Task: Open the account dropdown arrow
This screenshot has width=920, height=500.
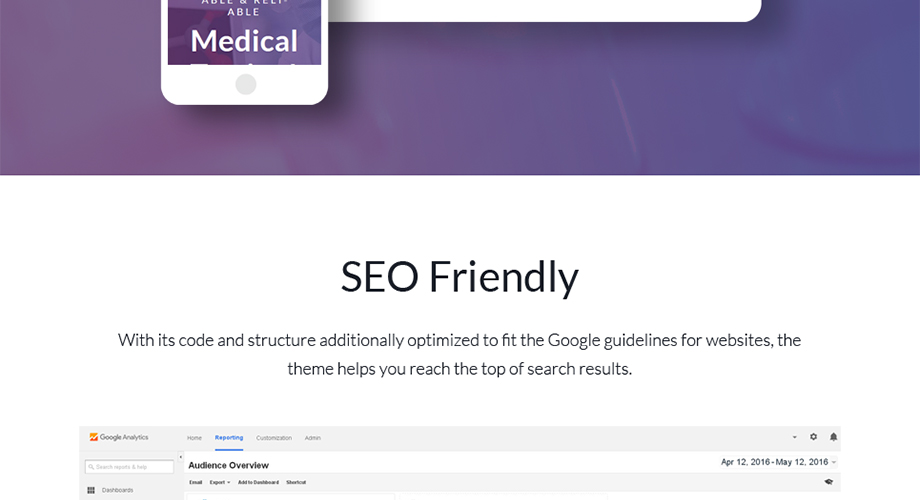Action: [794, 437]
